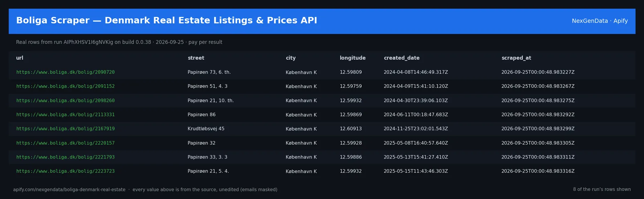
Task: Select longitude value 12.59869
Action: point(351,115)
